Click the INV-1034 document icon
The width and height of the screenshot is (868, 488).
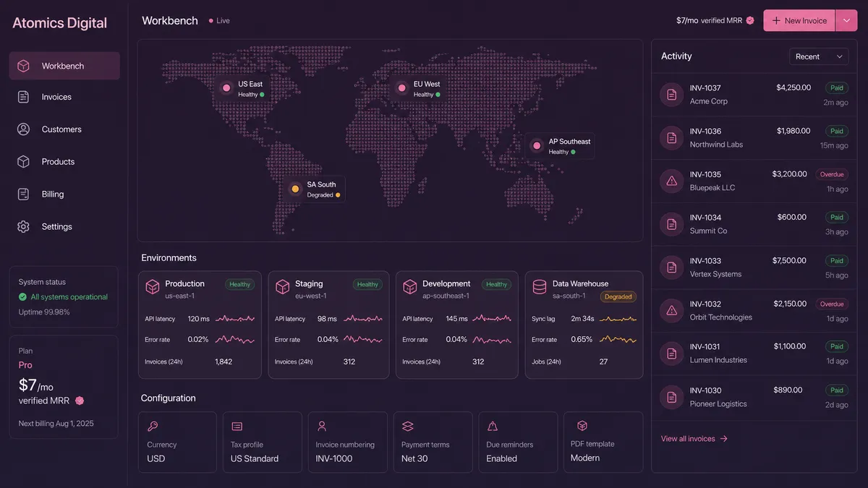coord(672,224)
